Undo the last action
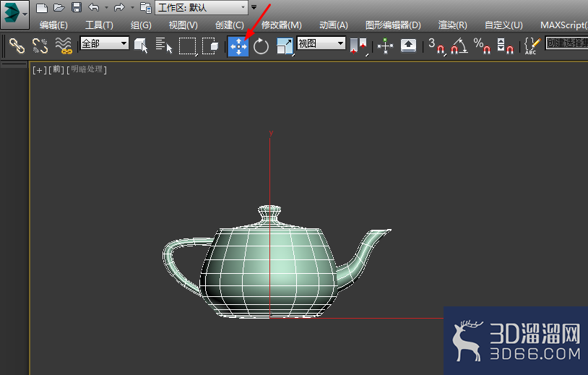 click(x=94, y=7)
